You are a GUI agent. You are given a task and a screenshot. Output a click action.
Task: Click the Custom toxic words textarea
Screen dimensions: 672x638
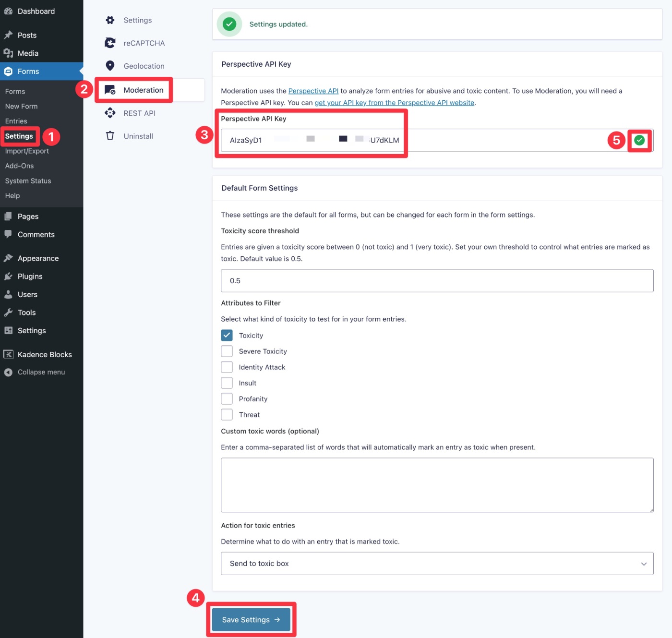437,485
